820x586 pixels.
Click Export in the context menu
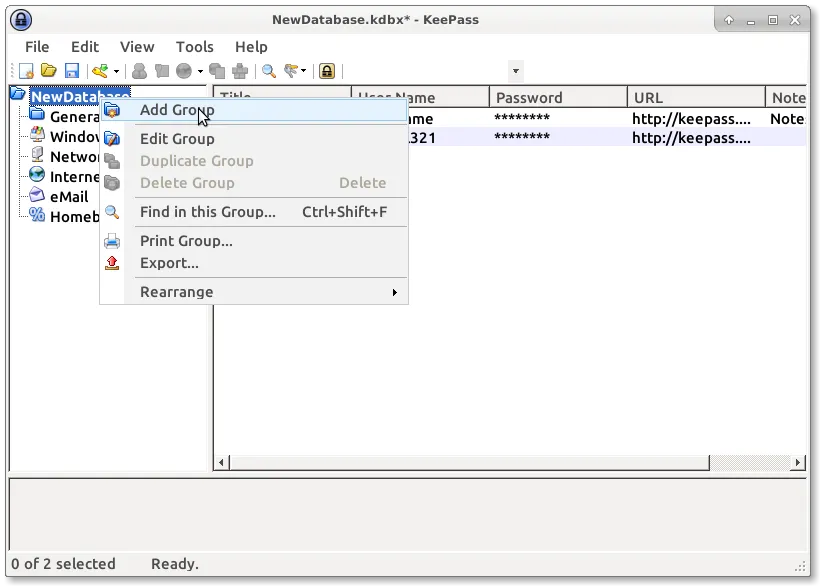pyautogui.click(x=169, y=263)
